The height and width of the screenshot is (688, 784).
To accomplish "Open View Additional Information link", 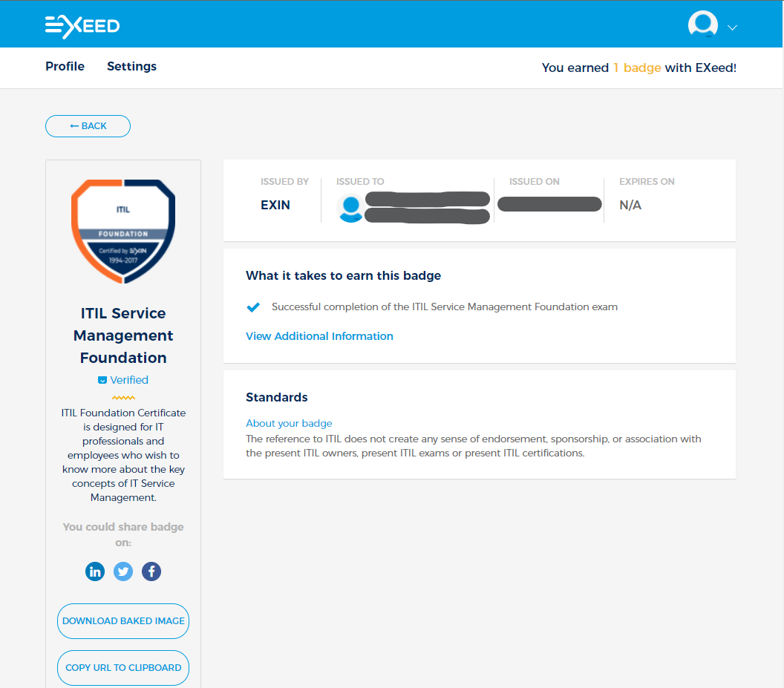I will [x=319, y=336].
